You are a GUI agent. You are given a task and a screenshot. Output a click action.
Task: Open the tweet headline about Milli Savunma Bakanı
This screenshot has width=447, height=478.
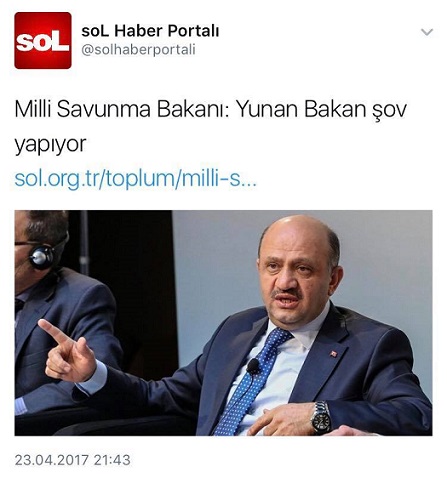210,126
